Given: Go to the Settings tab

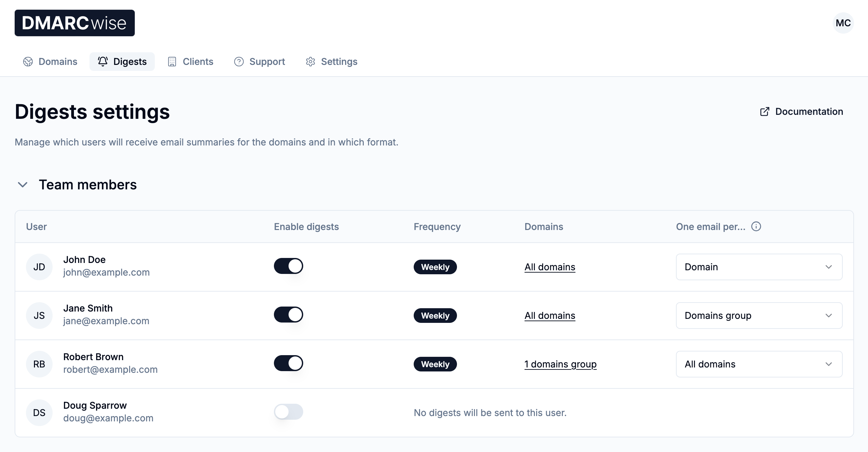Looking at the screenshot, I should click(339, 61).
